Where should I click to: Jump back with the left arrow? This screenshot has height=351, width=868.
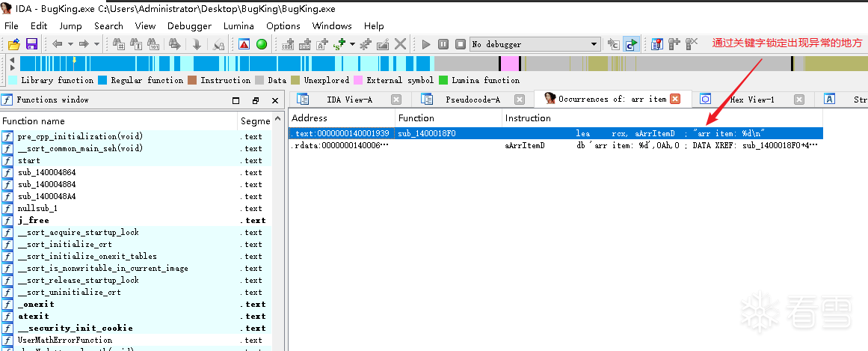pyautogui.click(x=57, y=44)
